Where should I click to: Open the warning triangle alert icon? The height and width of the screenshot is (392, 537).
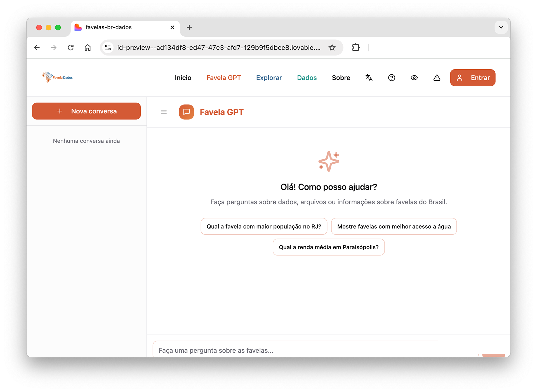(x=437, y=78)
